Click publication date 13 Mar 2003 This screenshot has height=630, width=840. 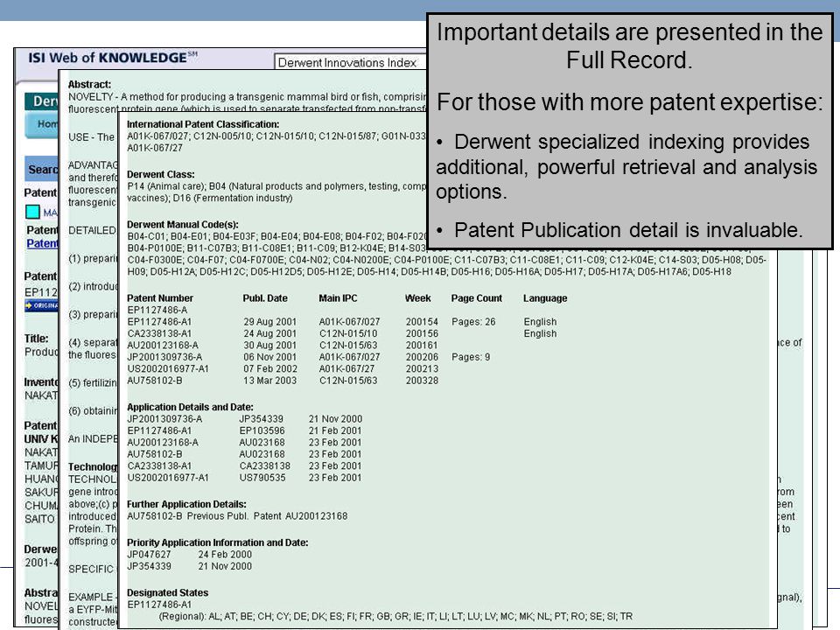(270, 381)
